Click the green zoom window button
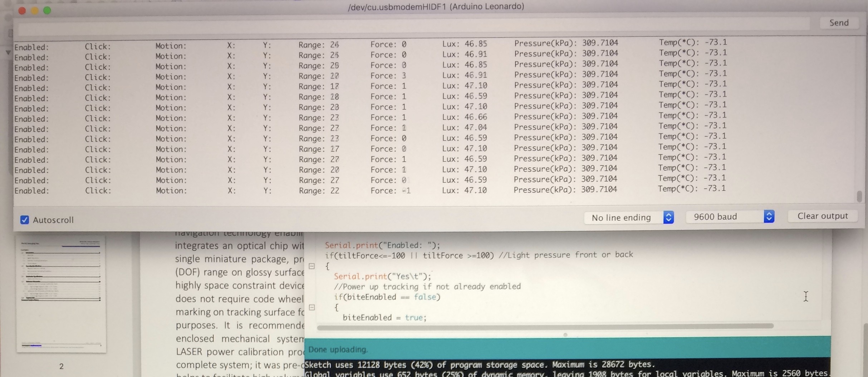This screenshot has height=377, width=868. click(x=47, y=10)
